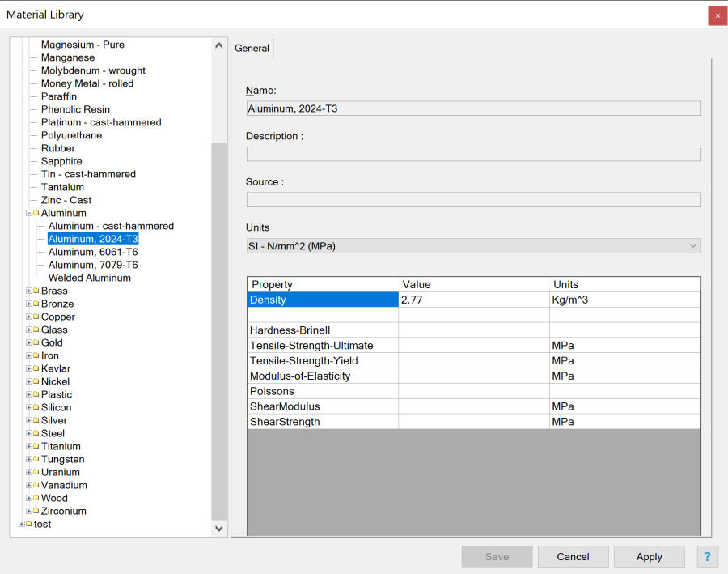This screenshot has width=728, height=574.
Task: Click the Density value cell 2.77
Action: (473, 300)
